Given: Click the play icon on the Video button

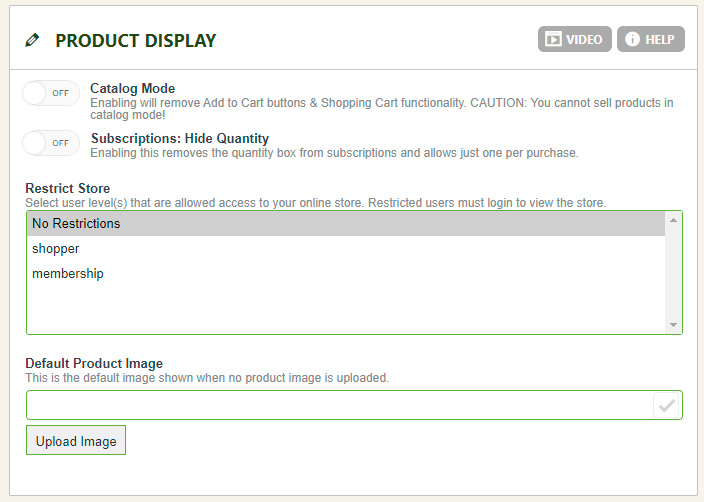Looking at the screenshot, I should pos(552,40).
